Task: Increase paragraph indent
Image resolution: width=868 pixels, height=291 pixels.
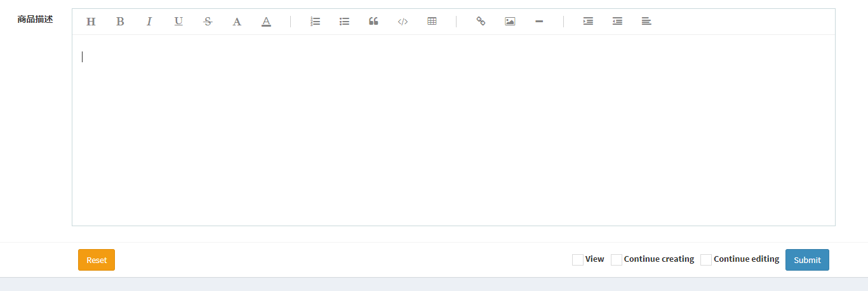Action: click(x=588, y=22)
